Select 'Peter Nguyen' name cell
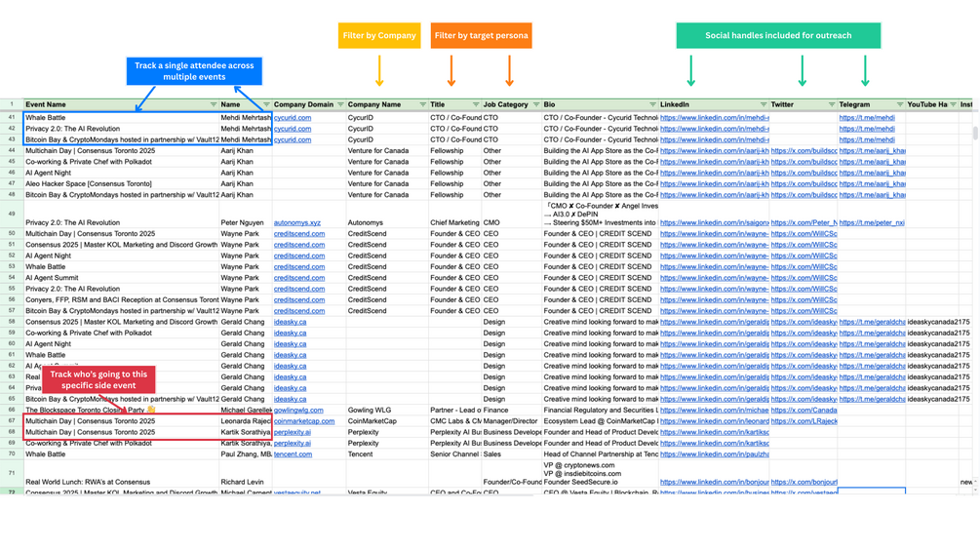The height and width of the screenshot is (551, 980). pyautogui.click(x=245, y=215)
